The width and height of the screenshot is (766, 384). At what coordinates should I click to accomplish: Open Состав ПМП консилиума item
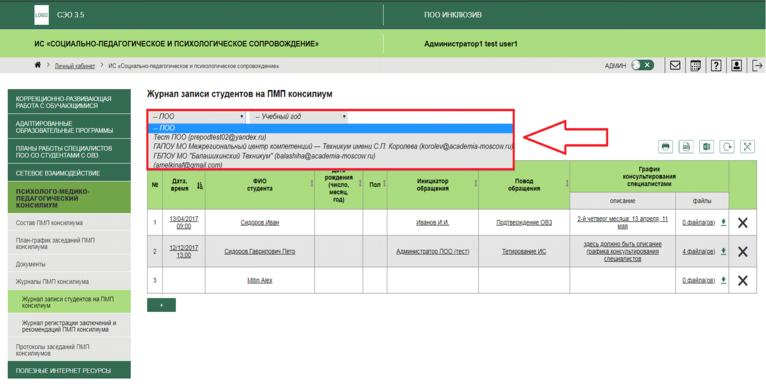69,223
